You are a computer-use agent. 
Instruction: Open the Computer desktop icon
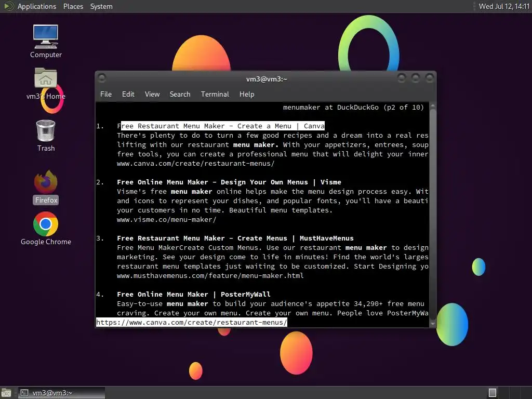[46, 41]
